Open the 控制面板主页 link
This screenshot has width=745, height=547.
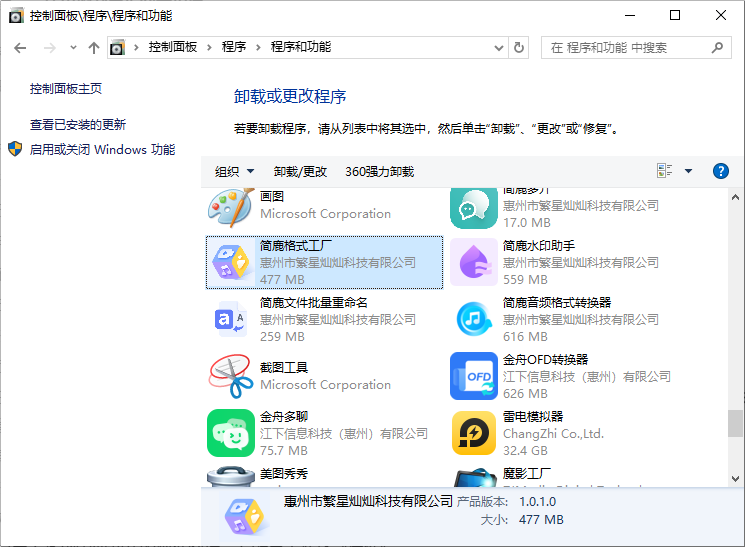[66, 88]
